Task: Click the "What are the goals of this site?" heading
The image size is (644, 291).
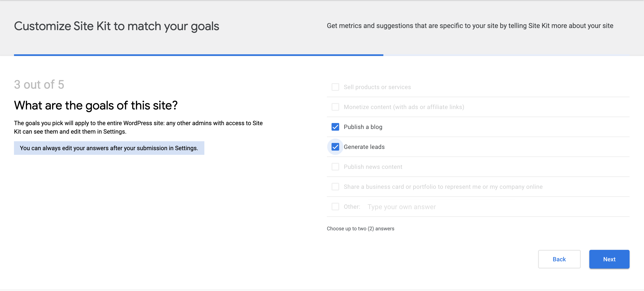Action: pos(96,105)
